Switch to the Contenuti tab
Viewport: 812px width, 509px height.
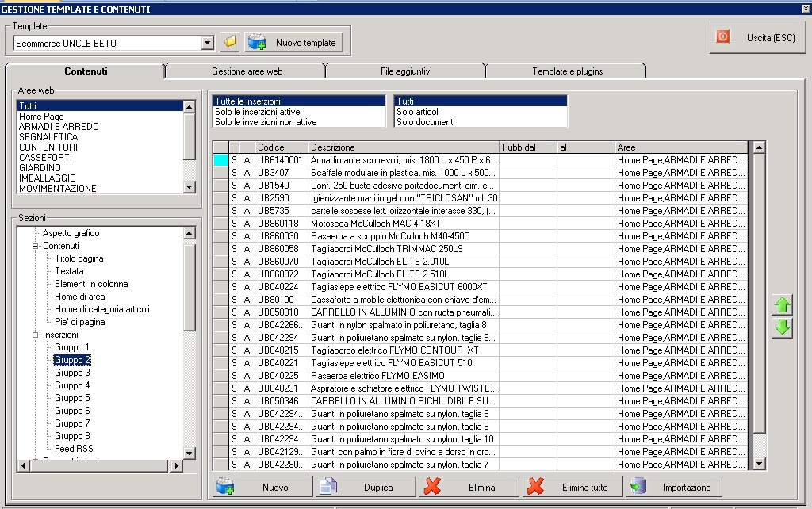pos(86,71)
